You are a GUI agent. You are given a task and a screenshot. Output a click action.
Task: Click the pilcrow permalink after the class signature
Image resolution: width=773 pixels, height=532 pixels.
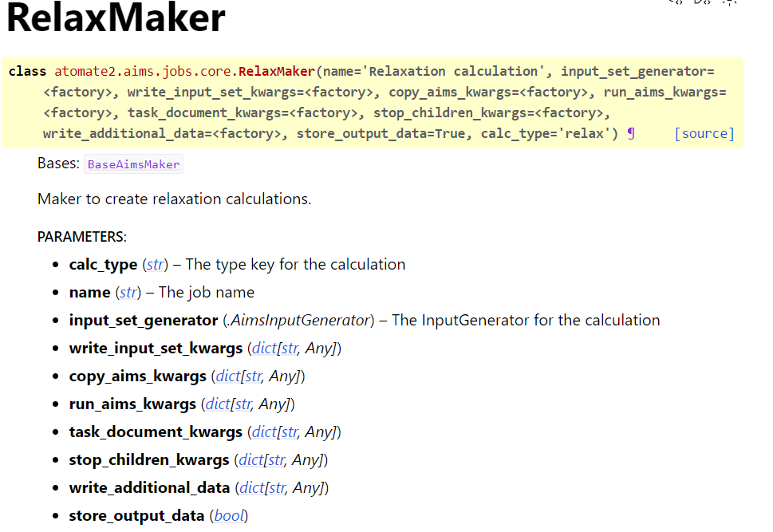[631, 133]
